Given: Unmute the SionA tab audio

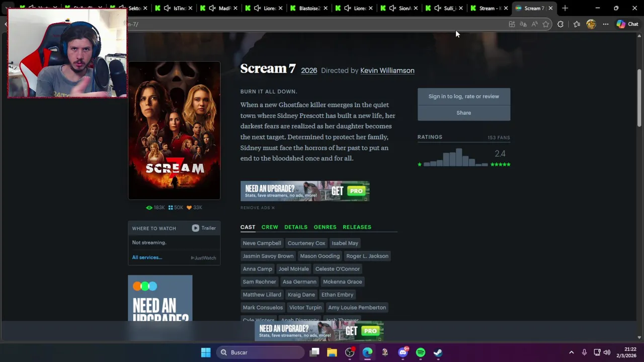Looking at the screenshot, I should (x=393, y=8).
